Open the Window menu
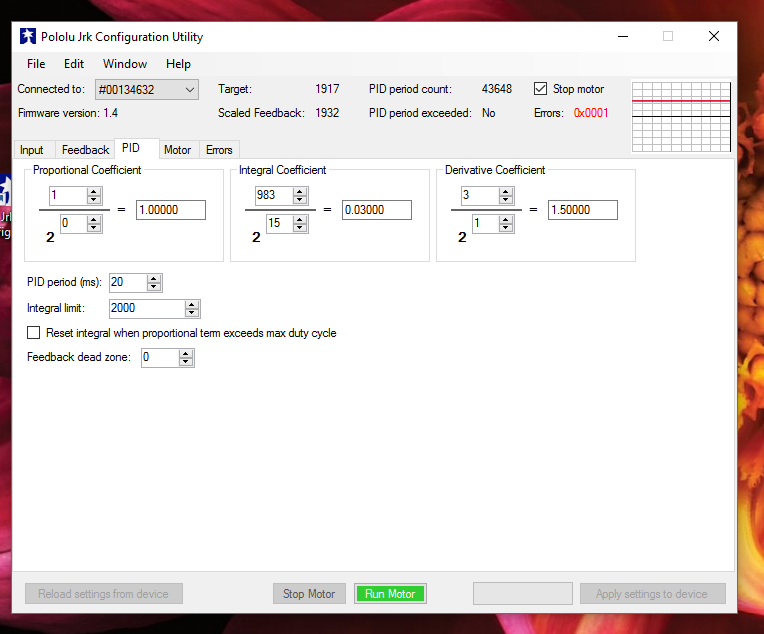 coord(125,64)
